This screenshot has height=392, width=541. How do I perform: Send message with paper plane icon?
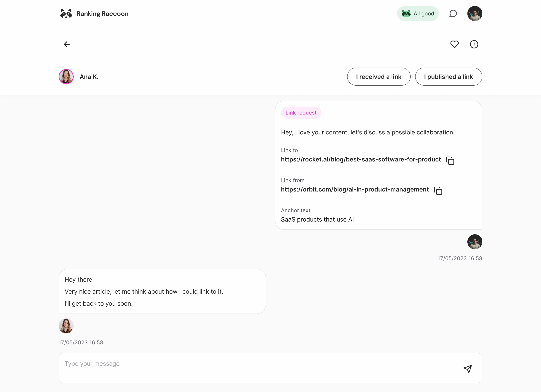[468, 369]
